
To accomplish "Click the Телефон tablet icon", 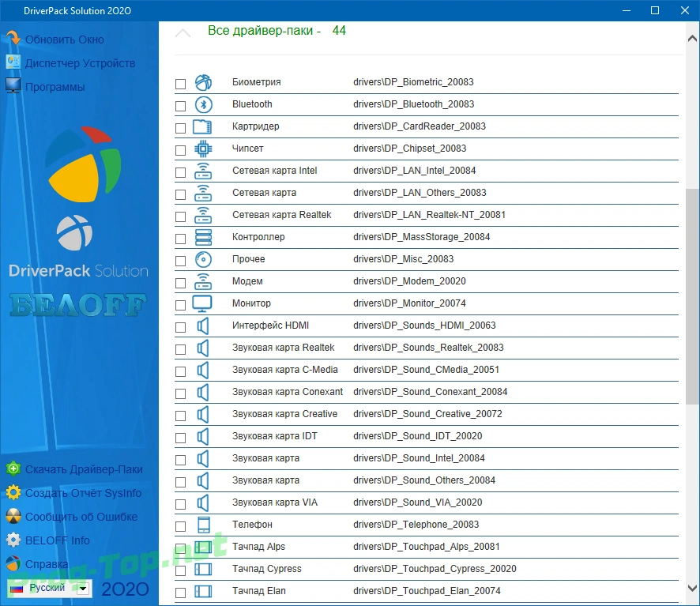I will pyautogui.click(x=204, y=525).
